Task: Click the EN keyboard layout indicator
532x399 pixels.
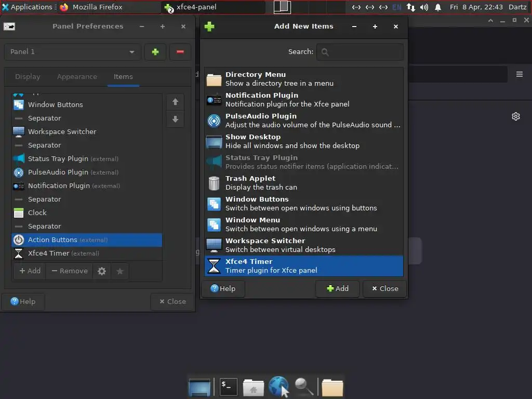Action: 396,7
